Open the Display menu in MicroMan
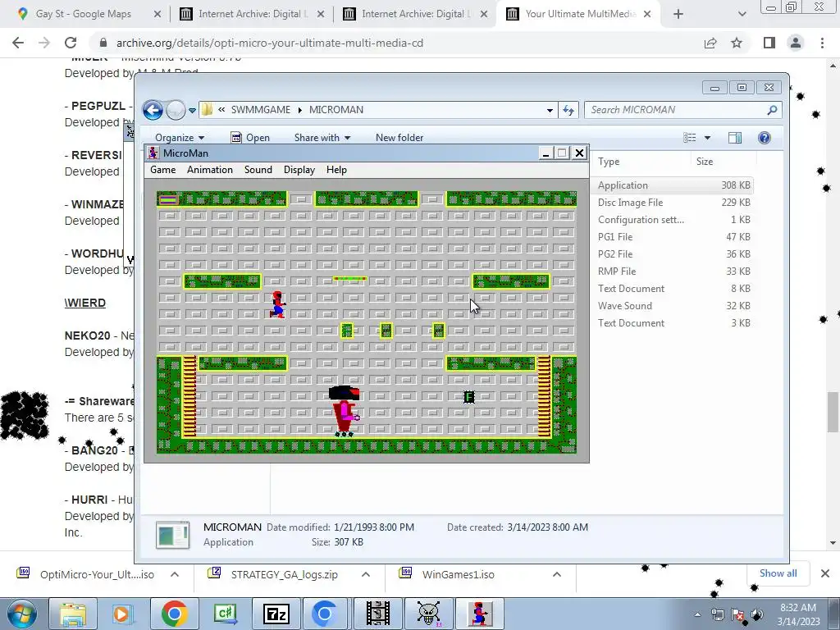Viewport: 840px width, 630px height. [x=299, y=170]
